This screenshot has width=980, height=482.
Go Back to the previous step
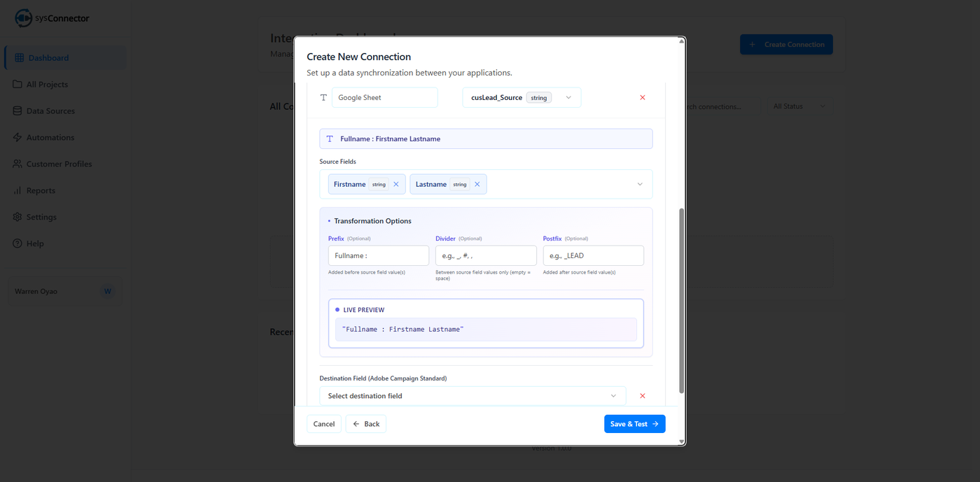[x=366, y=424]
